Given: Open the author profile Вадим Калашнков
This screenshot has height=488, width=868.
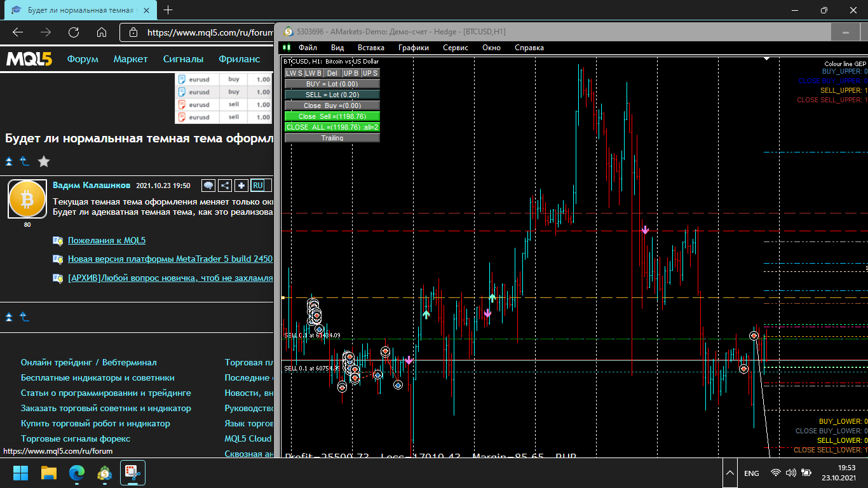Looking at the screenshot, I should coord(92,186).
